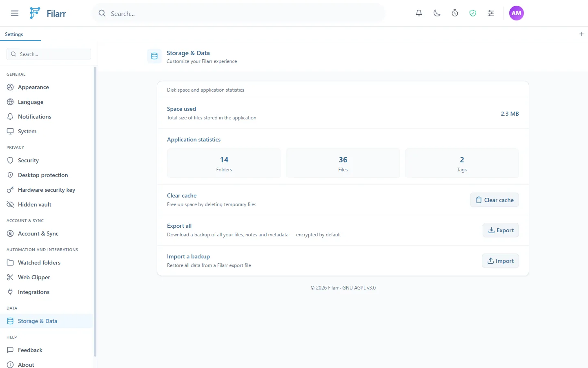Viewport: 588px width, 368px height.
Task: Click "Disk space and application statistics" text
Action: point(205,90)
